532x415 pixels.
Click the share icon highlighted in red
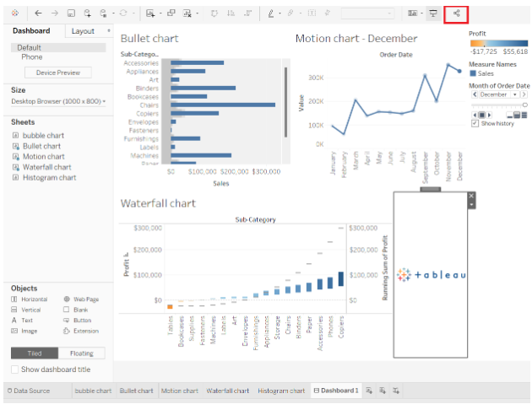[456, 13]
